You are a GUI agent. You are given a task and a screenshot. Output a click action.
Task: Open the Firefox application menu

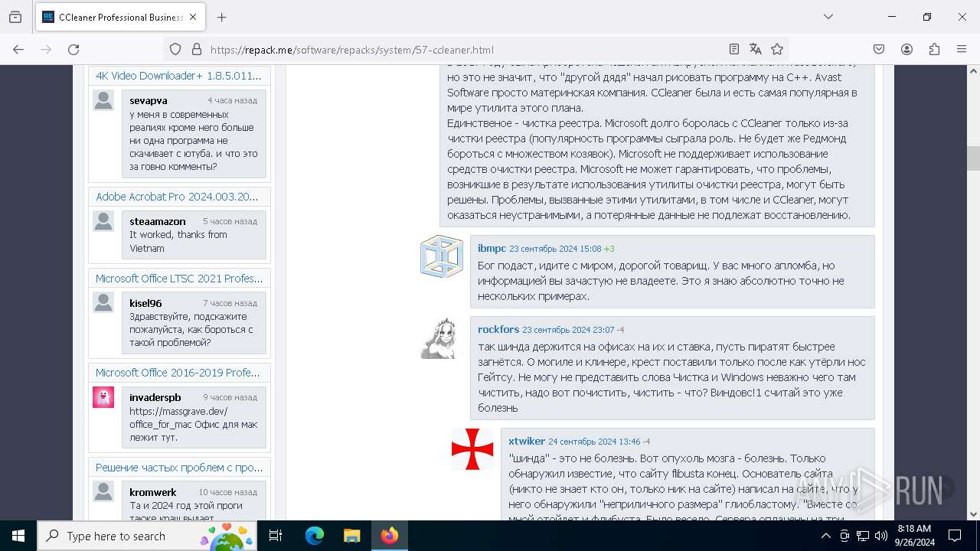coord(962,49)
